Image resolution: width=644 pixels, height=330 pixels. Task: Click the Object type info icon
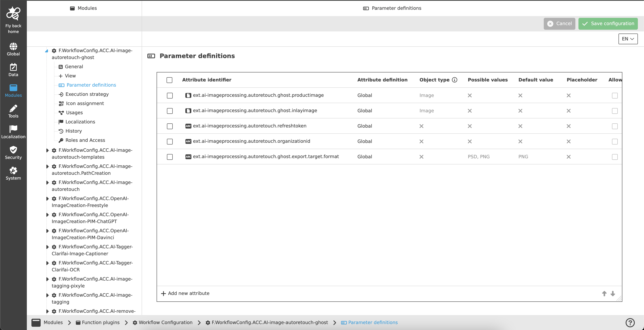click(454, 80)
